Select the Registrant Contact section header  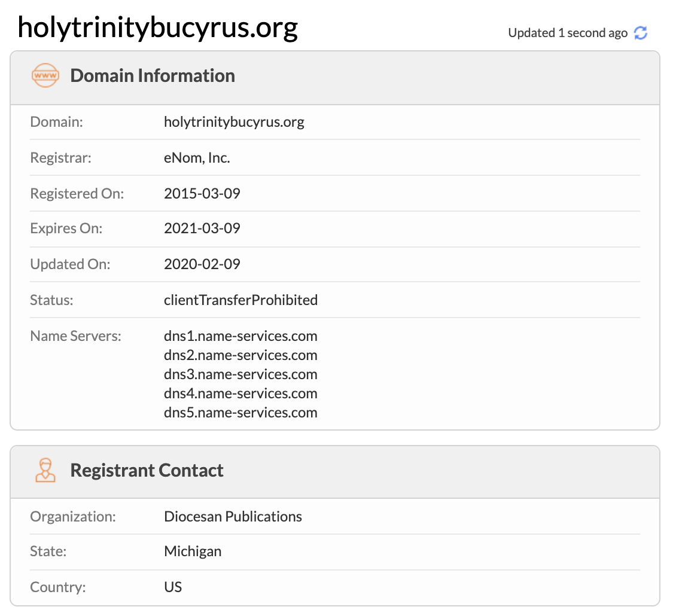pos(147,471)
